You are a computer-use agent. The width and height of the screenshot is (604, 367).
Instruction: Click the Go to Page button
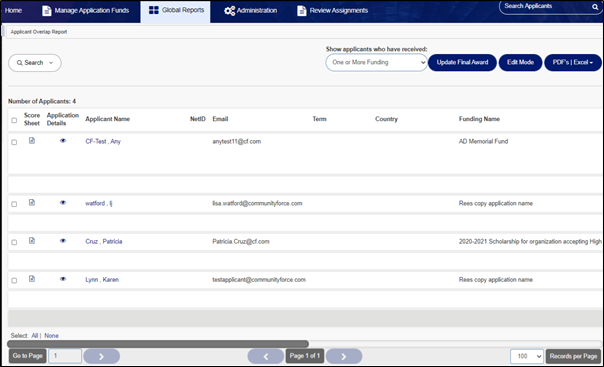(28, 356)
